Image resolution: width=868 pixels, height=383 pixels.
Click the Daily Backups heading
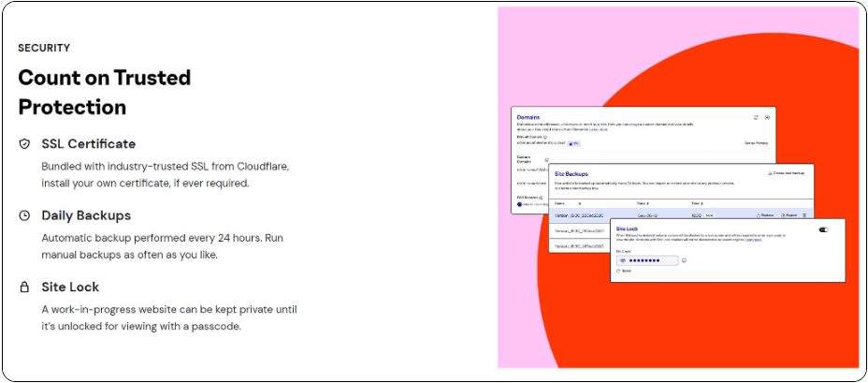tap(86, 215)
